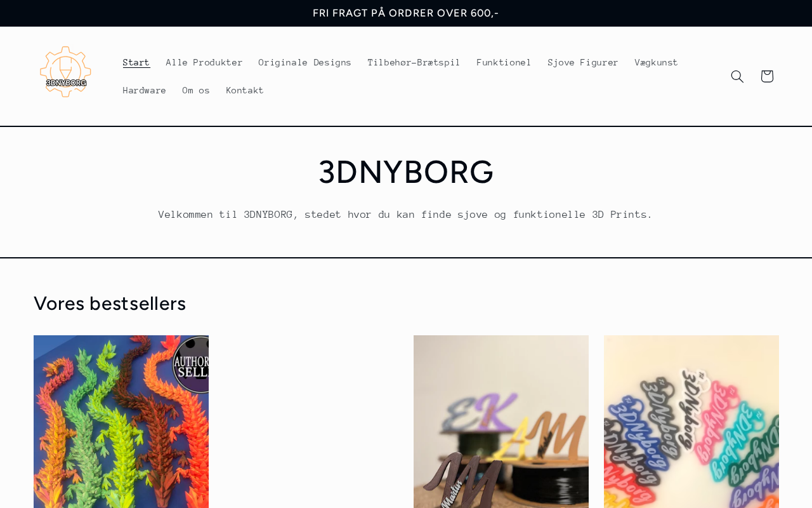
Task: Open the 3DNyborg keychains product image
Action: click(691, 422)
